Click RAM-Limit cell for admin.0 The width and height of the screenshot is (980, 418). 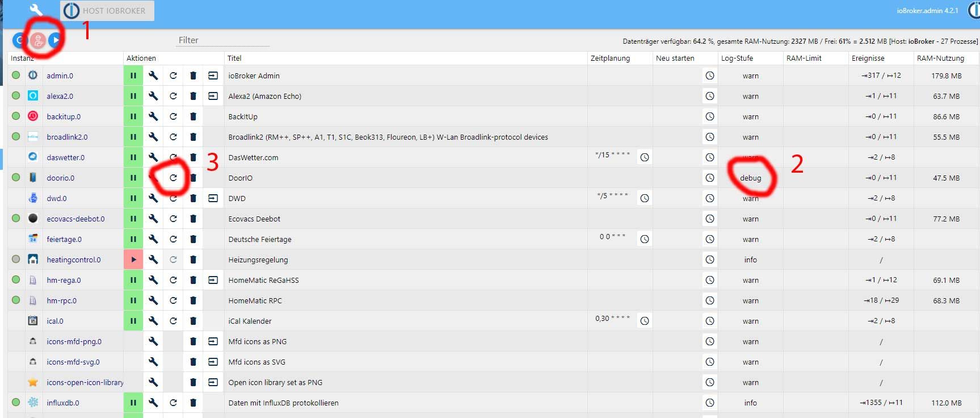tap(815, 76)
